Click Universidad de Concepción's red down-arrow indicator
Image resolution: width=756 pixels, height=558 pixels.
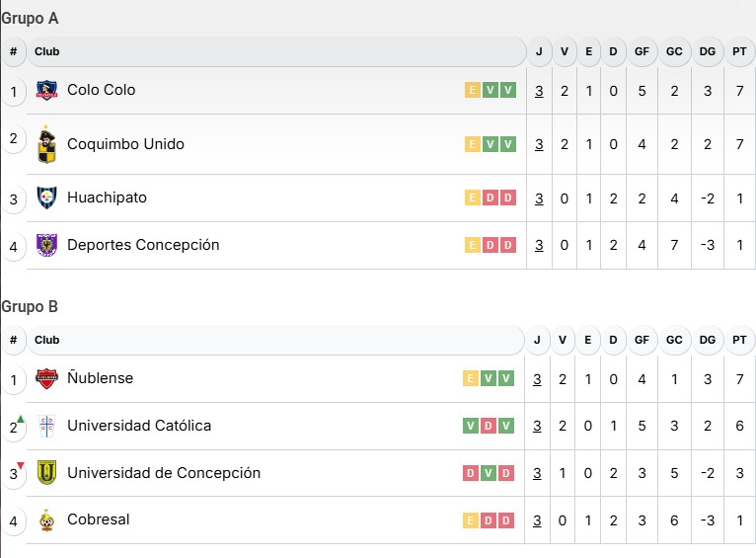(x=21, y=466)
